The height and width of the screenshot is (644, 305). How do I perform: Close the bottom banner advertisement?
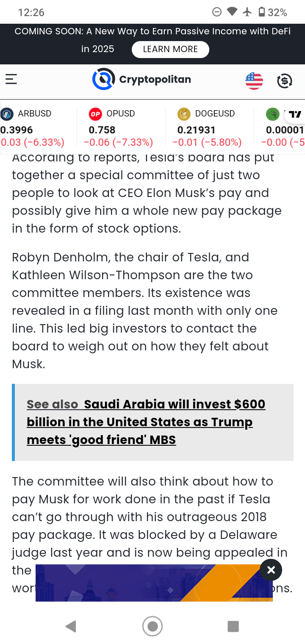(x=271, y=570)
